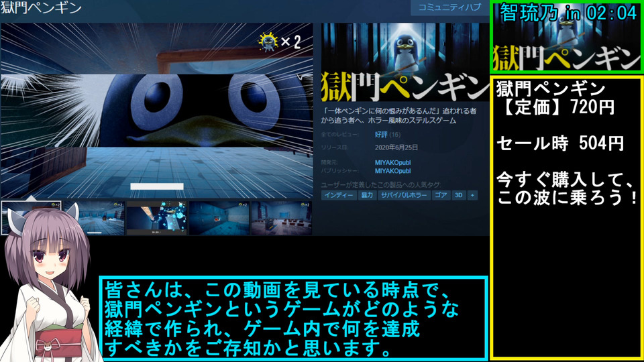Viewport: 644px width, 362px height.
Task: Click the penguin lives counter icon ×2
Action: point(280,42)
